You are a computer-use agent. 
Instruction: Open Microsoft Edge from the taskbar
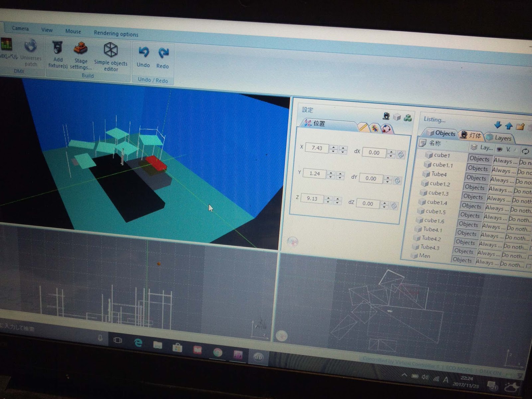[138, 343]
